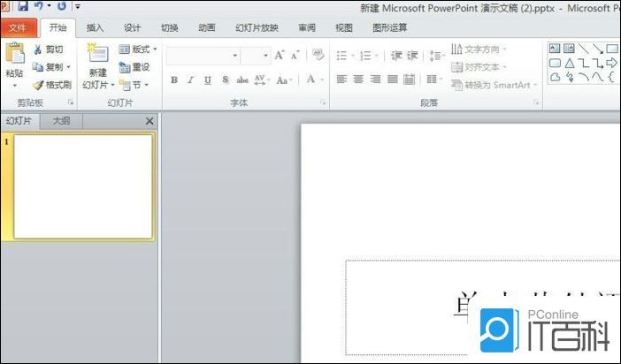This screenshot has width=621, height=364.
Task: Increase list indent level
Action: 413,56
